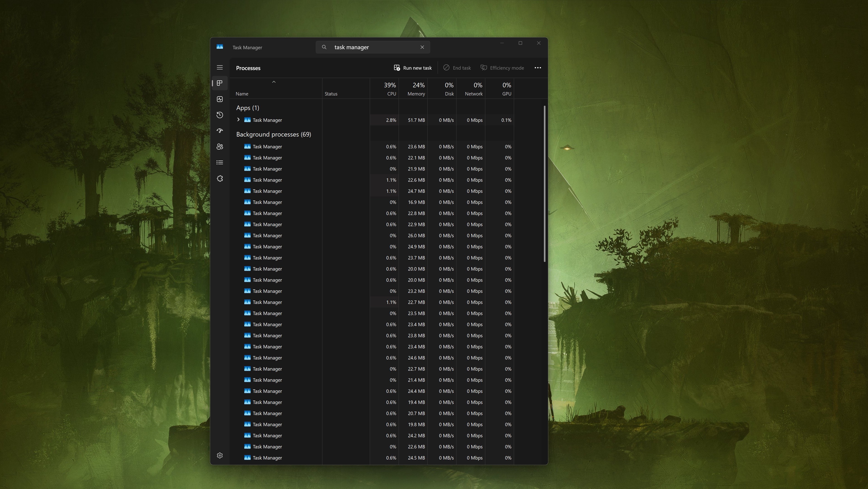Click the End task button
This screenshot has width=868, height=489.
click(x=457, y=68)
